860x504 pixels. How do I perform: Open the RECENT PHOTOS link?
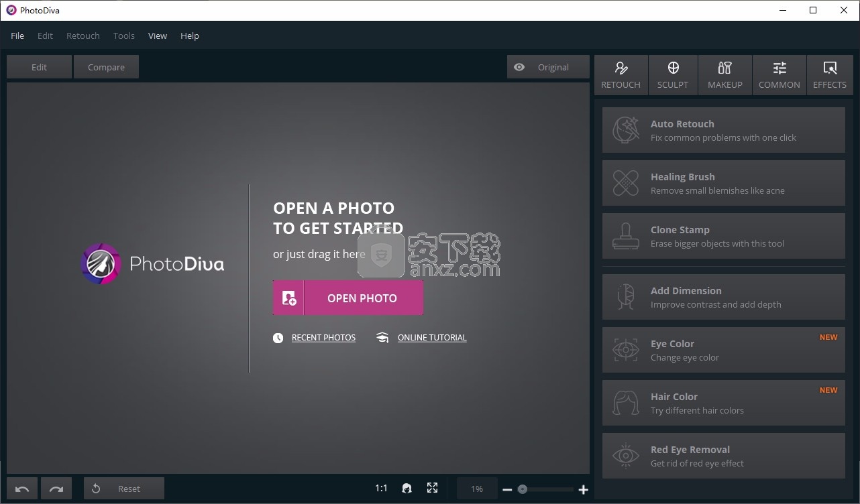323,338
